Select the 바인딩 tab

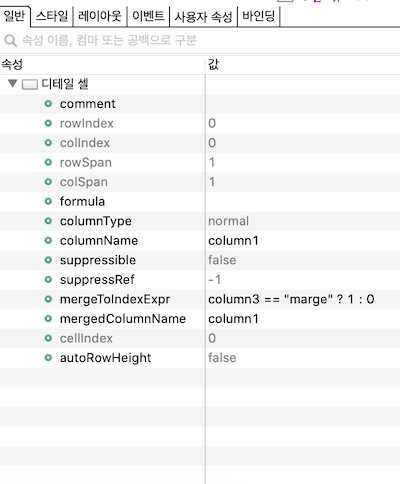tap(258, 16)
